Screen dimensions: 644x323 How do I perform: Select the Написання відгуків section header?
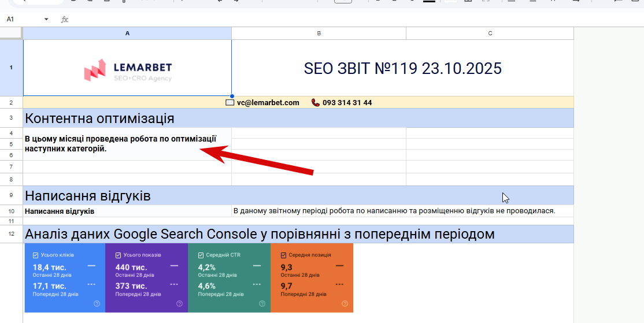coord(298,195)
